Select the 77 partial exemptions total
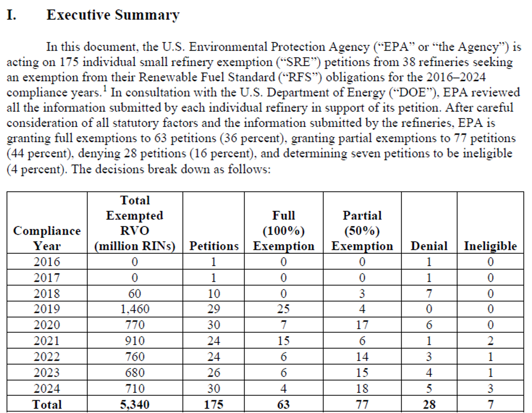The height and width of the screenshot is (413, 532). (362, 404)
